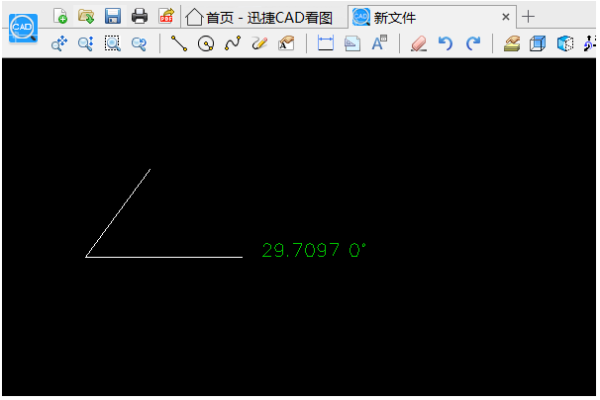Select the Eraser tool
Image resolution: width=600 pixels, height=400 pixels.
[x=419, y=44]
